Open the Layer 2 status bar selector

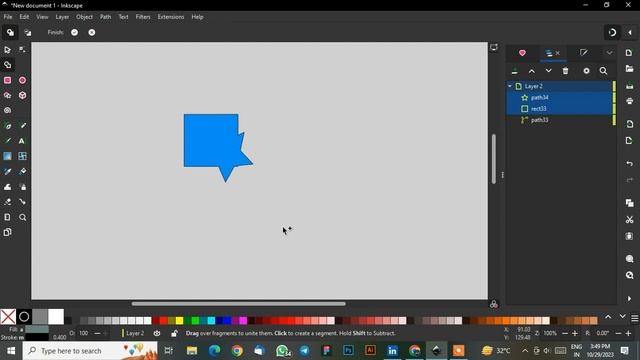coord(134,333)
